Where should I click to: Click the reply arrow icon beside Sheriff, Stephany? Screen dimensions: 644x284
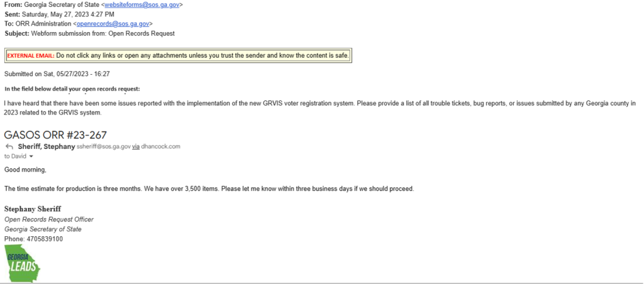pos(9,146)
